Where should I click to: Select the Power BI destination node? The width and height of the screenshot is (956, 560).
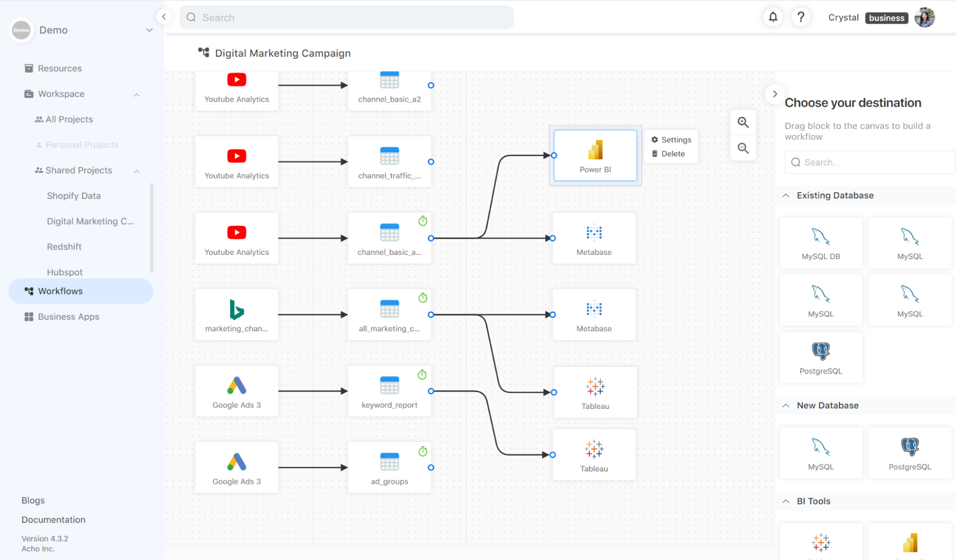tap(595, 155)
